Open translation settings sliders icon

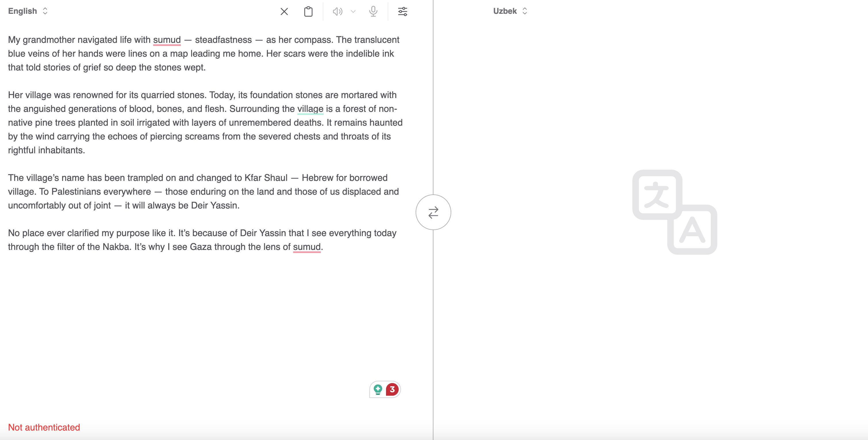[402, 12]
